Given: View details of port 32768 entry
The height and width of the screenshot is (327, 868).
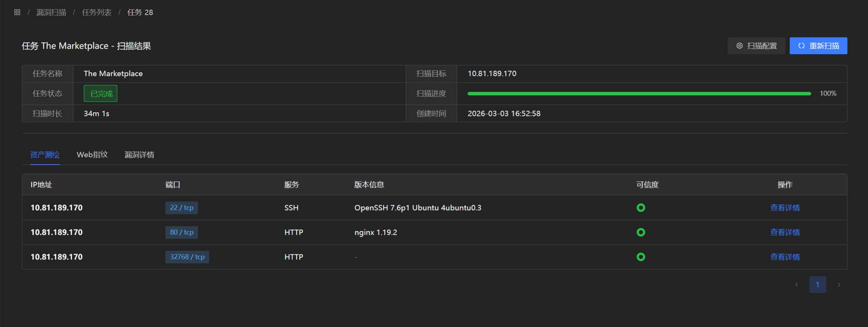Looking at the screenshot, I should pyautogui.click(x=785, y=257).
